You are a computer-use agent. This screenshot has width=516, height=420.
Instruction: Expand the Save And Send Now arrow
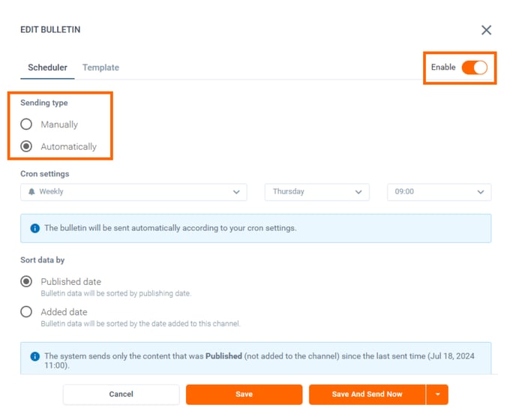[x=436, y=394]
